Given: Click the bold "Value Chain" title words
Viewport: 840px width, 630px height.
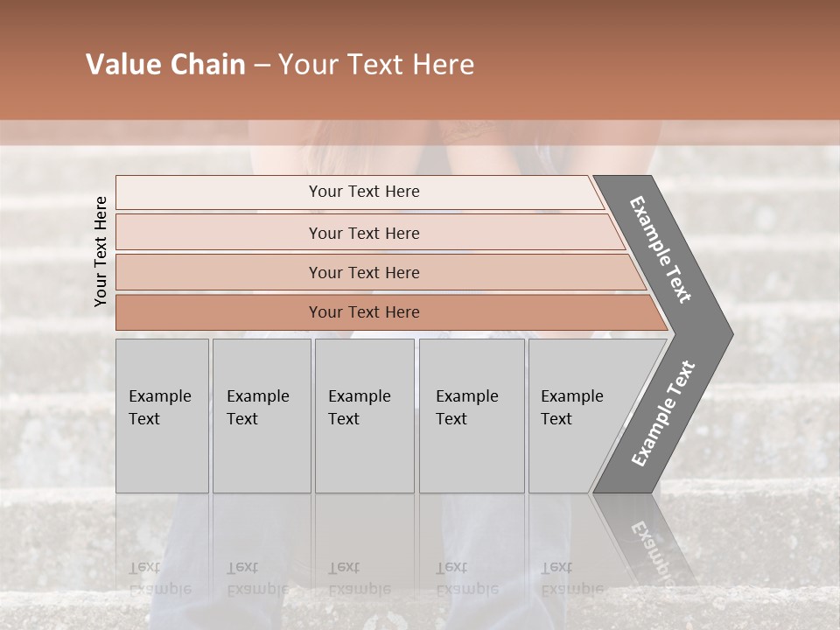Looking at the screenshot, I should [165, 65].
